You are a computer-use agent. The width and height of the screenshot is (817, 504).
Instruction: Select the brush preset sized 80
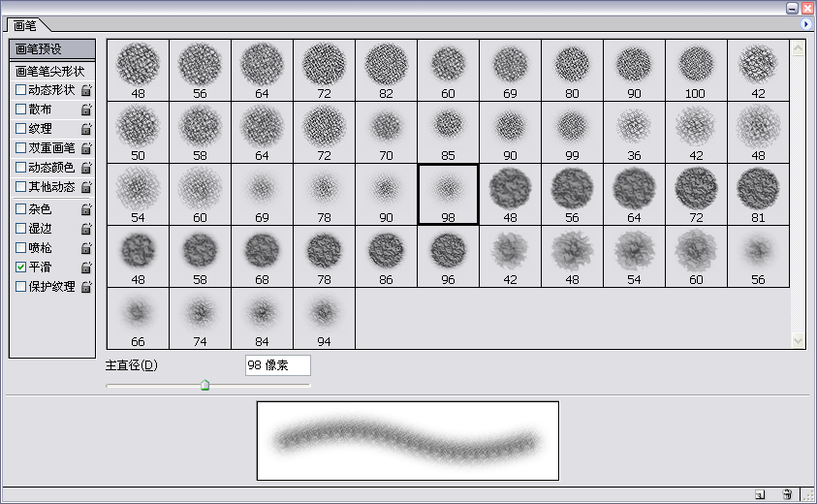point(572,71)
